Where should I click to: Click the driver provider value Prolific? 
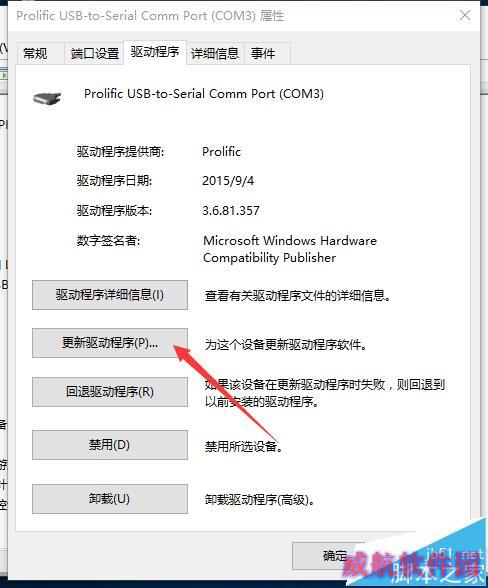click(x=221, y=152)
